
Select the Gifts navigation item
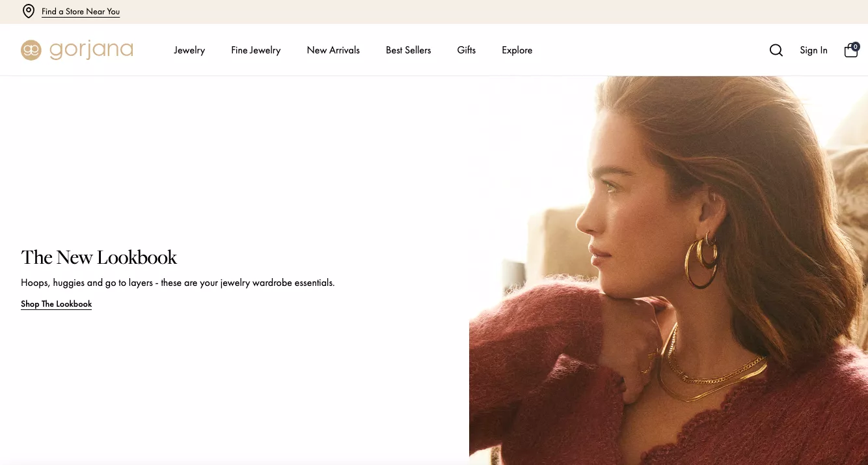(x=467, y=50)
